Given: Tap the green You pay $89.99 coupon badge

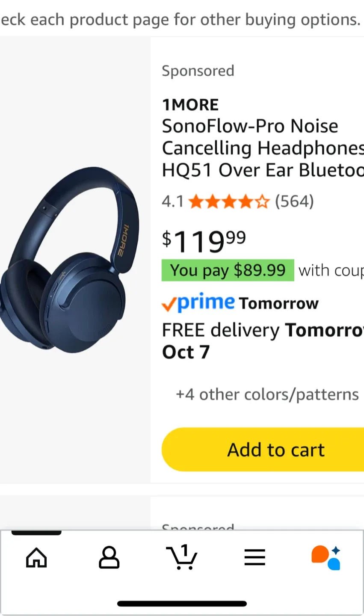Looking at the screenshot, I should click(228, 270).
